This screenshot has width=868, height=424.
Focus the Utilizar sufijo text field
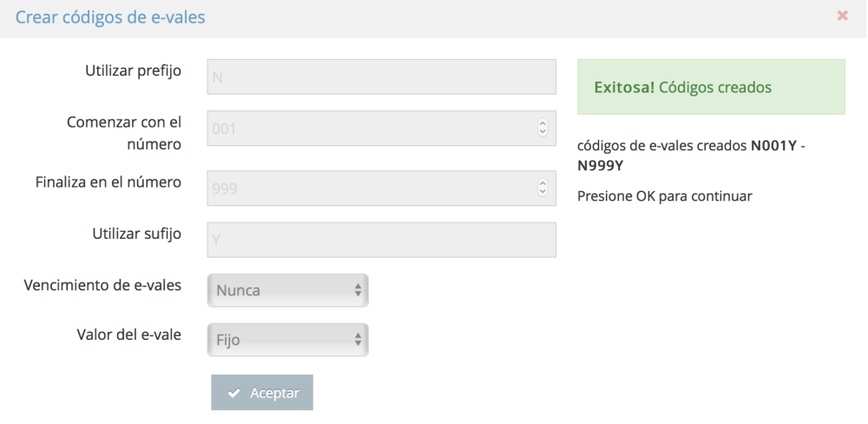point(381,240)
